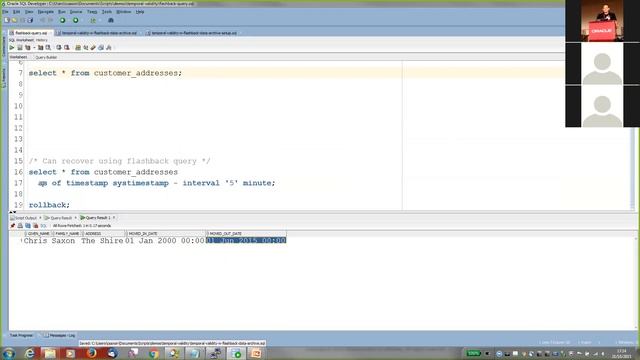Image resolution: width=640 pixels, height=360 pixels.
Task: Open the File menu
Action: pos(5,12)
